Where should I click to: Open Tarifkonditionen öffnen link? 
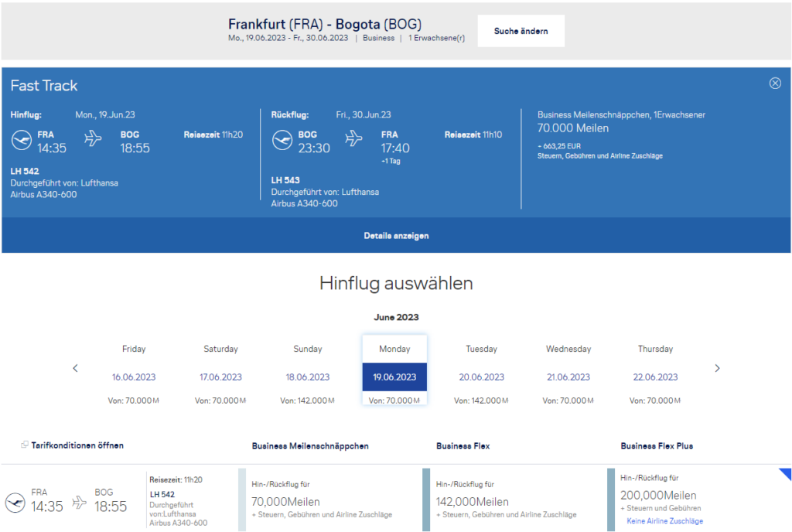[x=77, y=445]
